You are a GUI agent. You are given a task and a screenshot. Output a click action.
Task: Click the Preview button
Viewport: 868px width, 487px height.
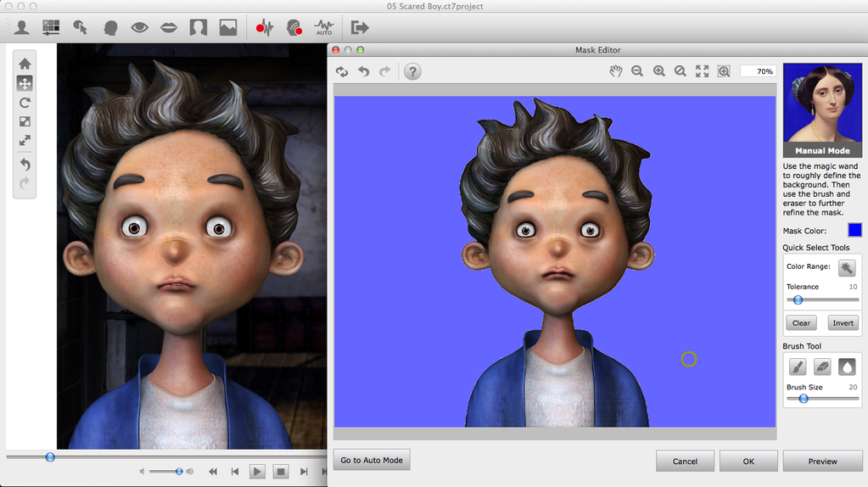[x=823, y=461]
